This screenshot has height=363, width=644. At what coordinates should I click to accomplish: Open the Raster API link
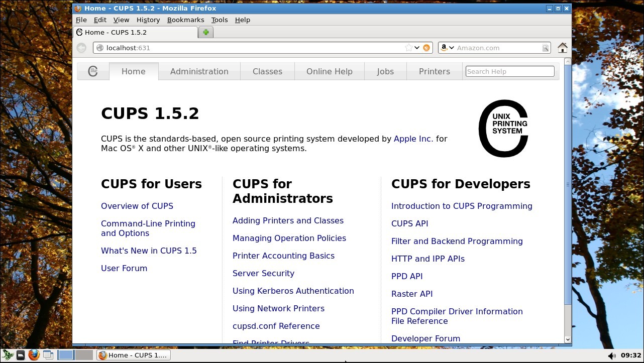click(x=412, y=294)
